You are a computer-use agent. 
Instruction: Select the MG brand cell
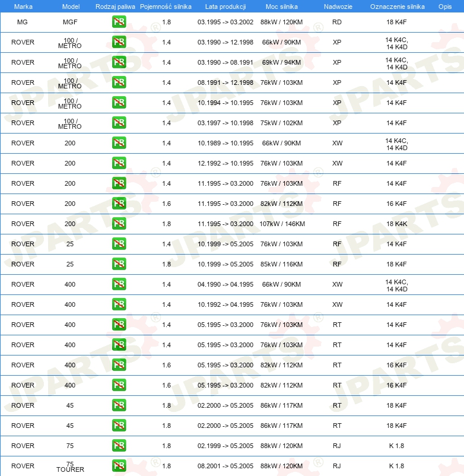tap(23, 22)
